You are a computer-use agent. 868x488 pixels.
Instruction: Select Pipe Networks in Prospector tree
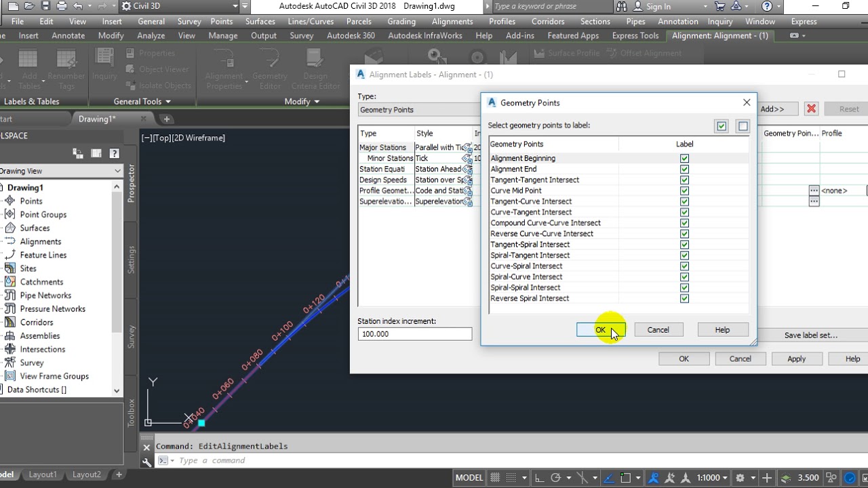[45, 296]
